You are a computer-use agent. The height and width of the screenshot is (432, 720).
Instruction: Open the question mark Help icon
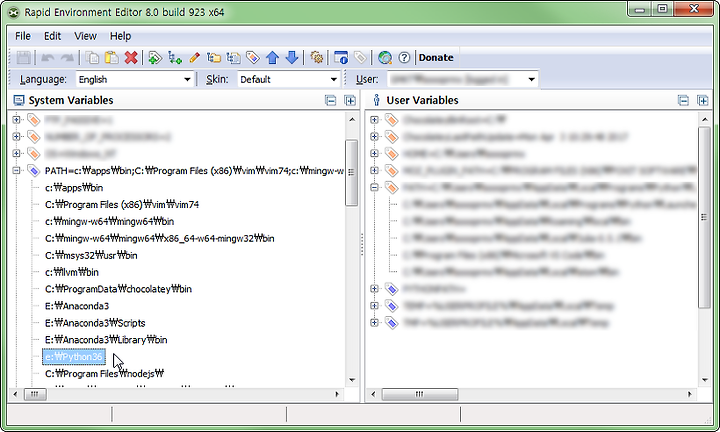click(404, 57)
